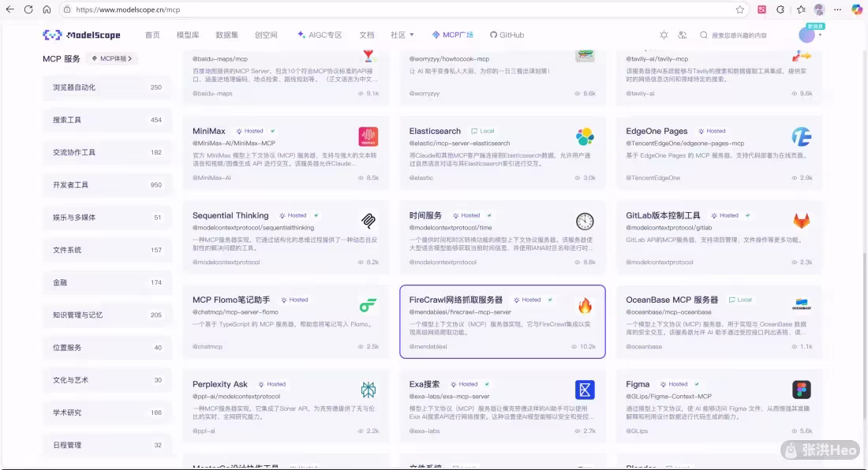This screenshot has height=470, width=868.
Task: Click the browser home icon
Action: (x=47, y=9)
